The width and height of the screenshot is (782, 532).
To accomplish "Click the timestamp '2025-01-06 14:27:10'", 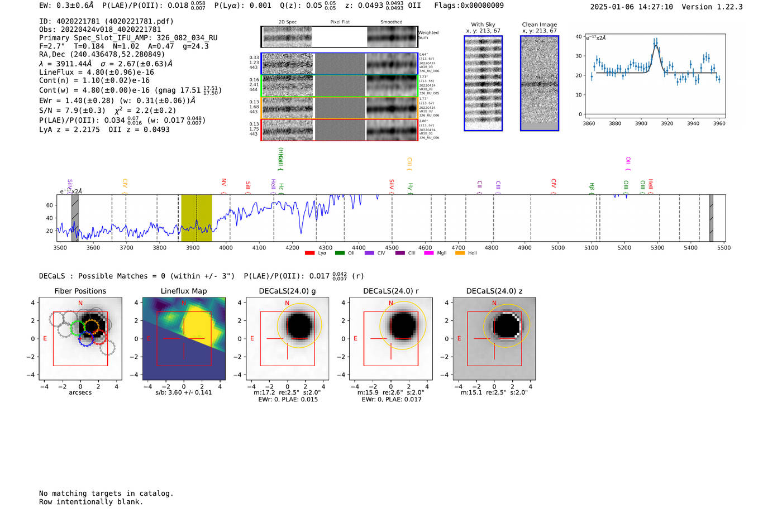I will pos(632,7).
